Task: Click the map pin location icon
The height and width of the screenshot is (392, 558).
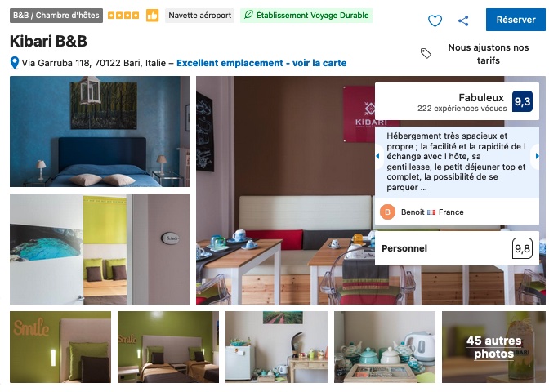Action: point(14,63)
